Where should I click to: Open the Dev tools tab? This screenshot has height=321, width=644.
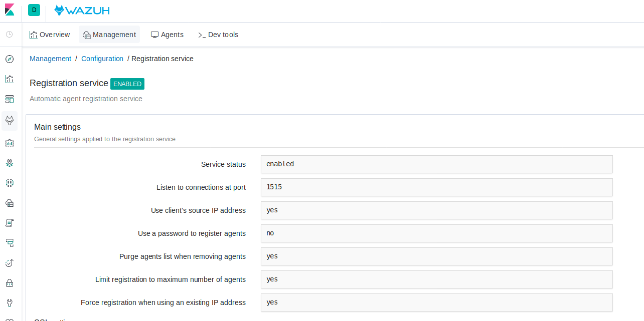[x=218, y=34]
